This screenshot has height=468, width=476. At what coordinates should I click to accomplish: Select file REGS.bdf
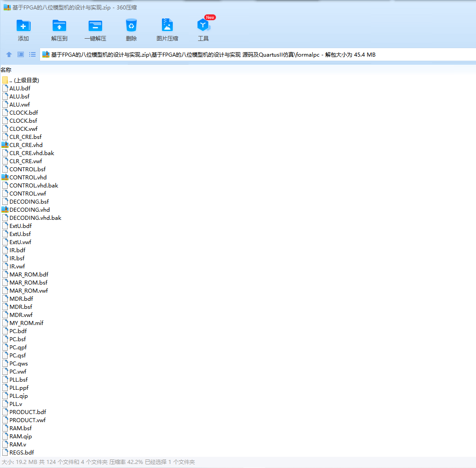click(x=18, y=452)
